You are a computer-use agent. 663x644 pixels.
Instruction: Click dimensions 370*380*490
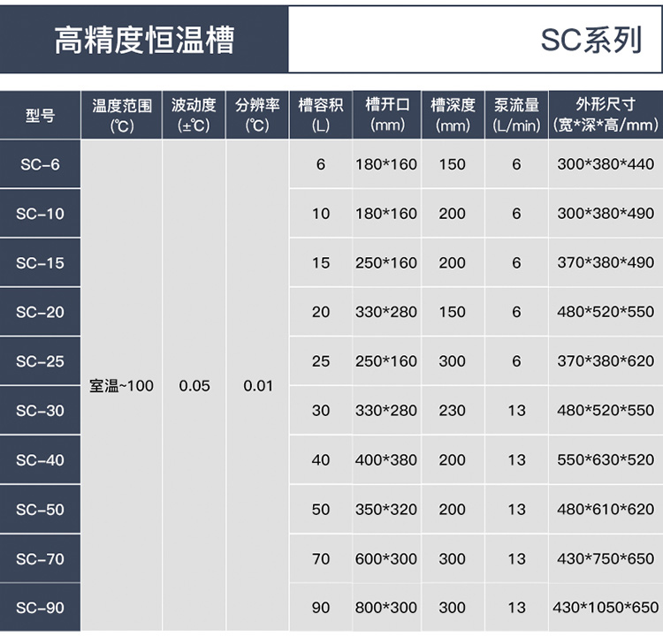tap(606, 262)
